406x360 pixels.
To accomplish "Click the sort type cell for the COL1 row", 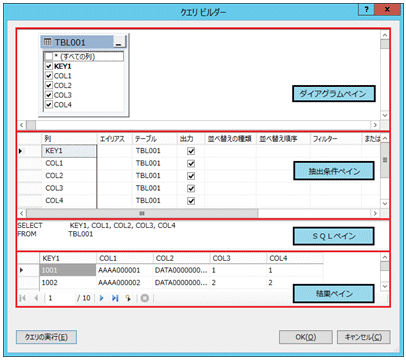I will 230,163.
